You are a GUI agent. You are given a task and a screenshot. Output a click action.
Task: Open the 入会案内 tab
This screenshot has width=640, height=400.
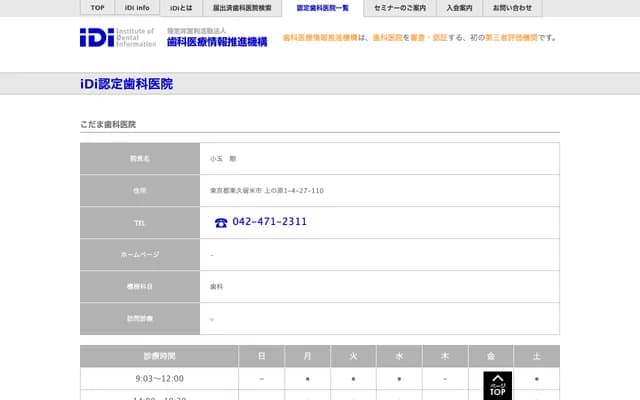click(x=460, y=8)
